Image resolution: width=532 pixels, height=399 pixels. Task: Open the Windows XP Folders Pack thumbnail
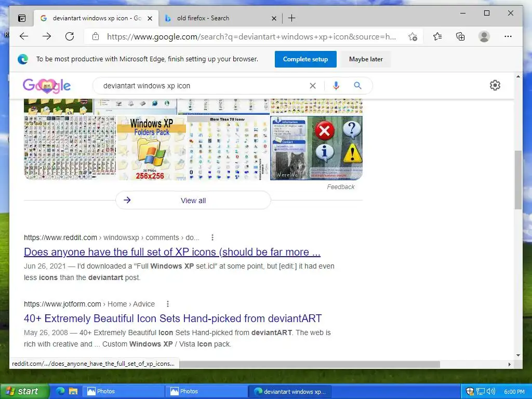[x=151, y=148]
